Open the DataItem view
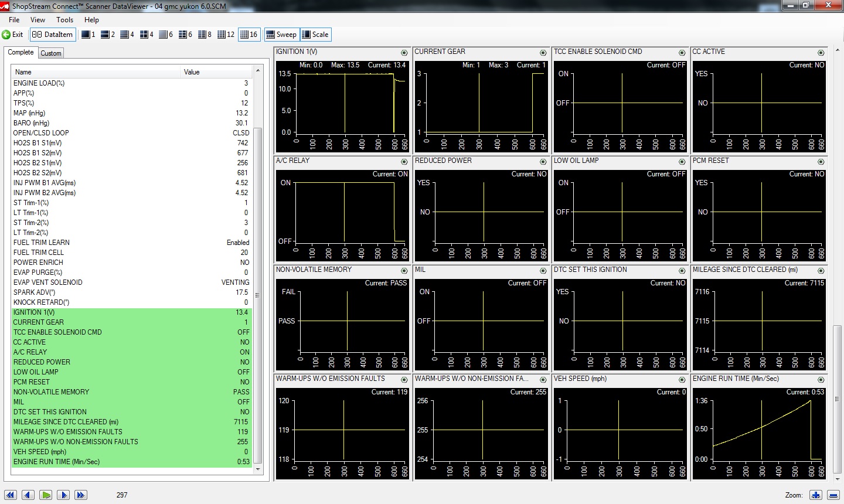 [x=52, y=35]
